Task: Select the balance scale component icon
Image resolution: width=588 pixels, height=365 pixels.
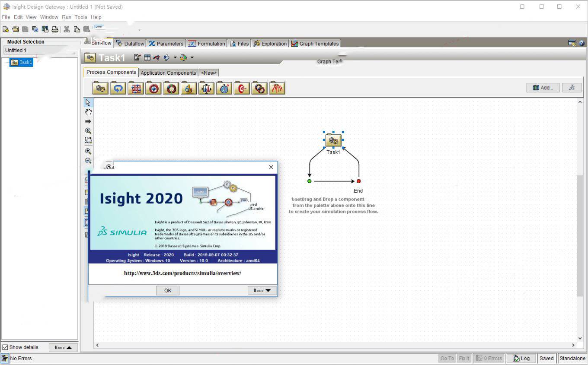Action: pyautogui.click(x=207, y=88)
